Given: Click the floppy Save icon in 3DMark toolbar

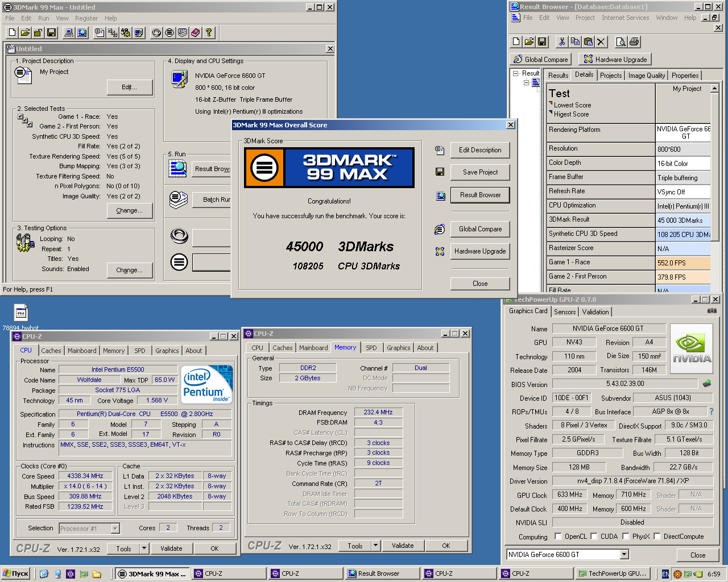Looking at the screenshot, I should tap(51, 32).
